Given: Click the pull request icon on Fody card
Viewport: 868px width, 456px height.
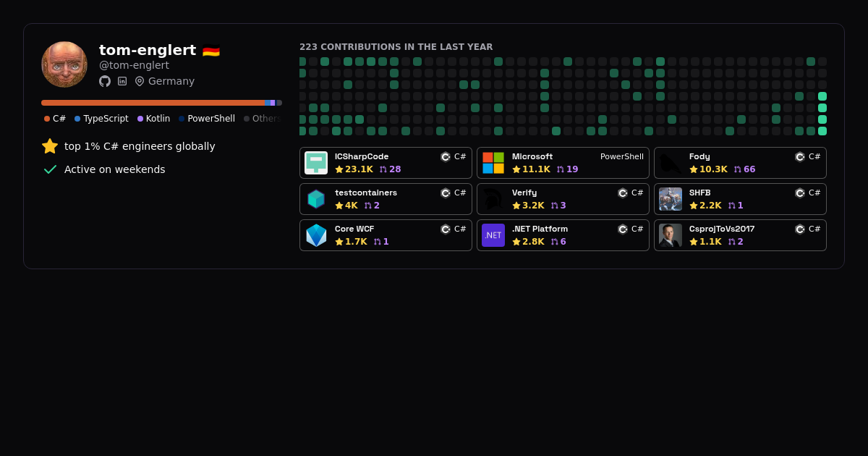Looking at the screenshot, I should (x=738, y=169).
